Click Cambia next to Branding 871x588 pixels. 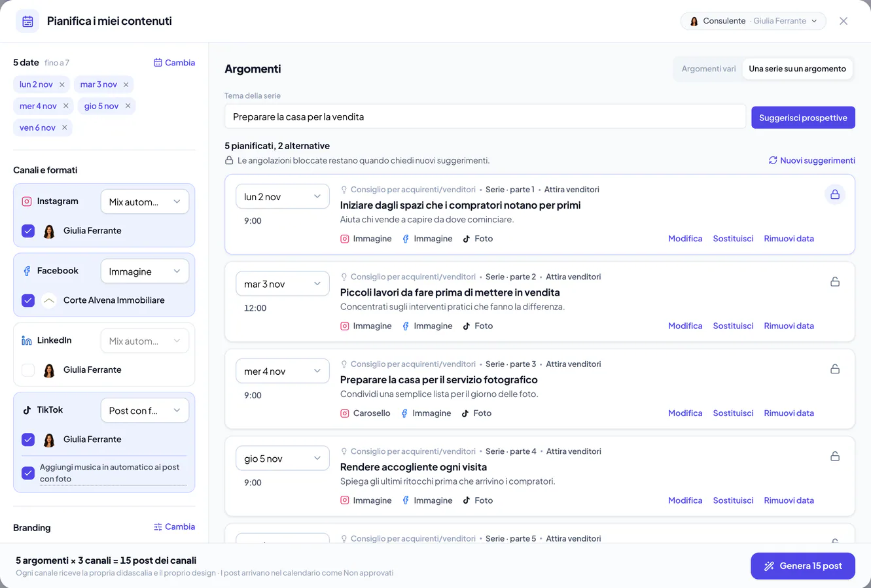pos(174,527)
